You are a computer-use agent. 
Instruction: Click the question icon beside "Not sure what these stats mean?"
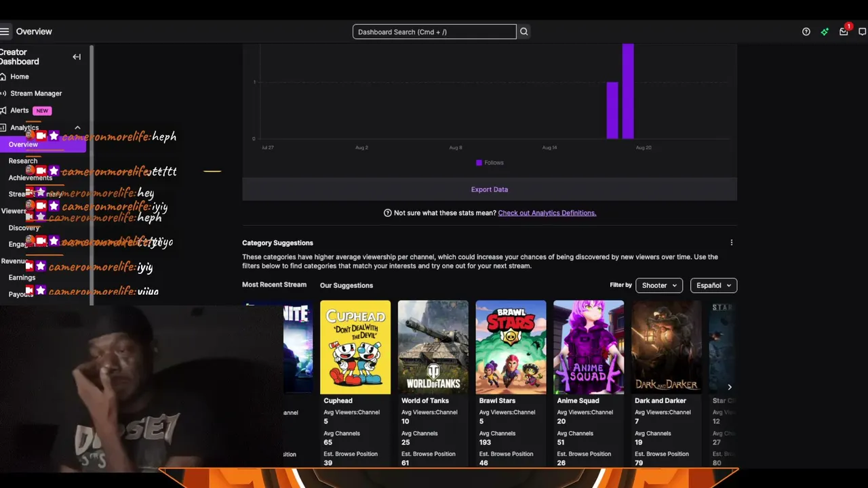(388, 213)
